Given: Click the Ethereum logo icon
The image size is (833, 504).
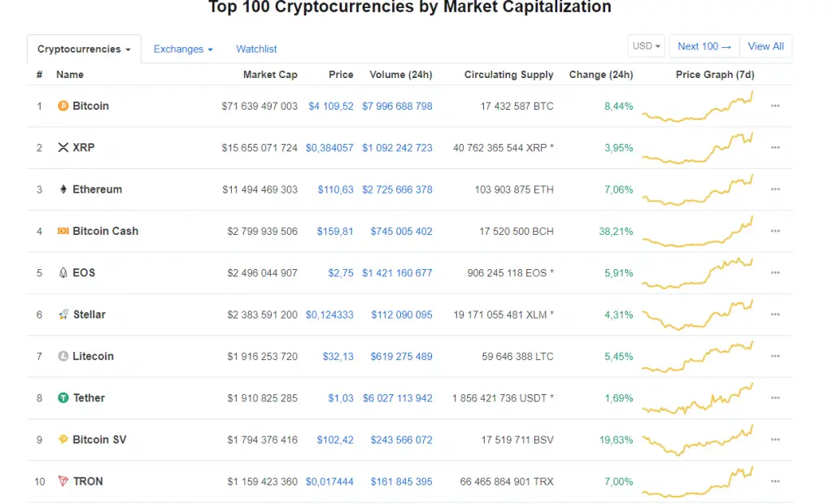Looking at the screenshot, I should point(63,189).
